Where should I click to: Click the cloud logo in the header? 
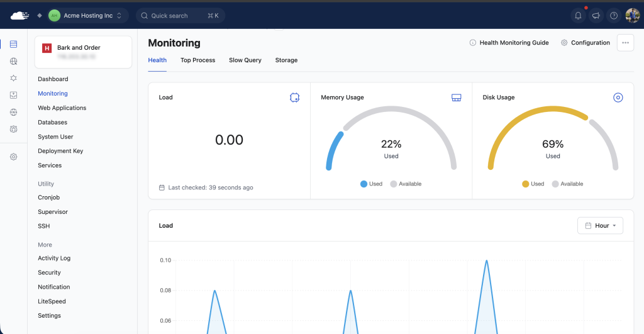pos(19,16)
